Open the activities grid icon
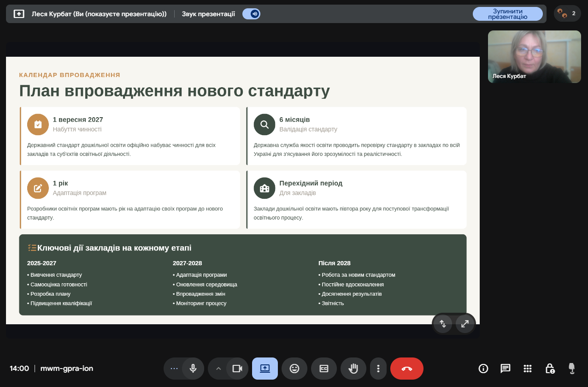The height and width of the screenshot is (387, 588). coord(528,369)
